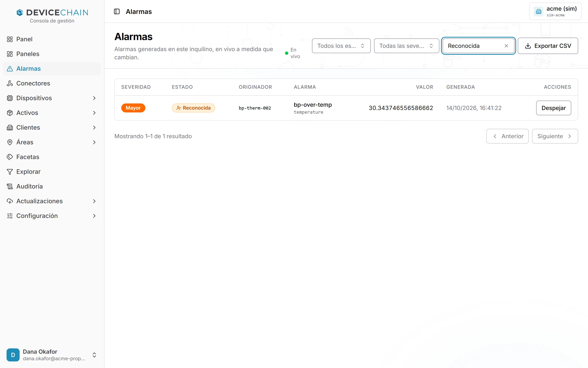Expand the Clientes submenu chevron
Image resolution: width=588 pixels, height=368 pixels.
click(94, 128)
